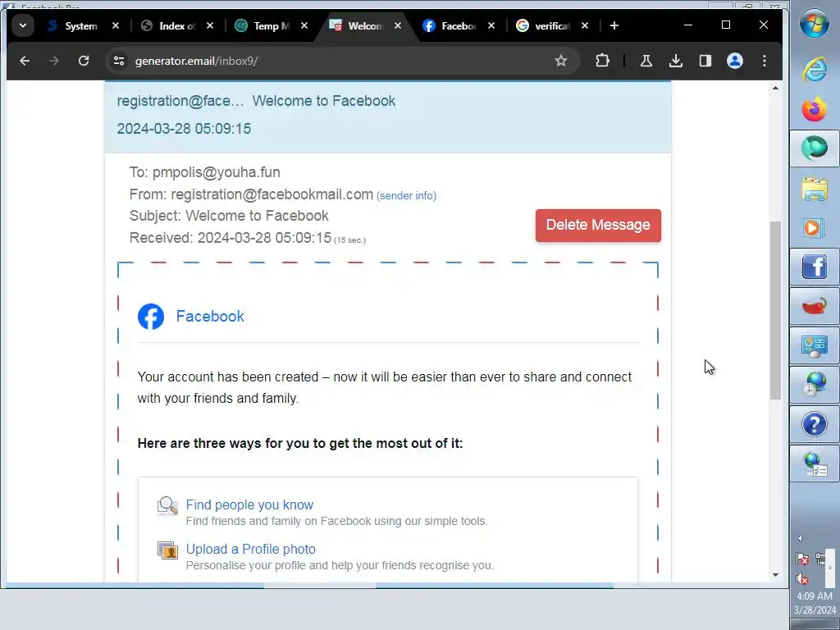The image size is (840, 630).
Task: View site information icon
Action: [119, 61]
